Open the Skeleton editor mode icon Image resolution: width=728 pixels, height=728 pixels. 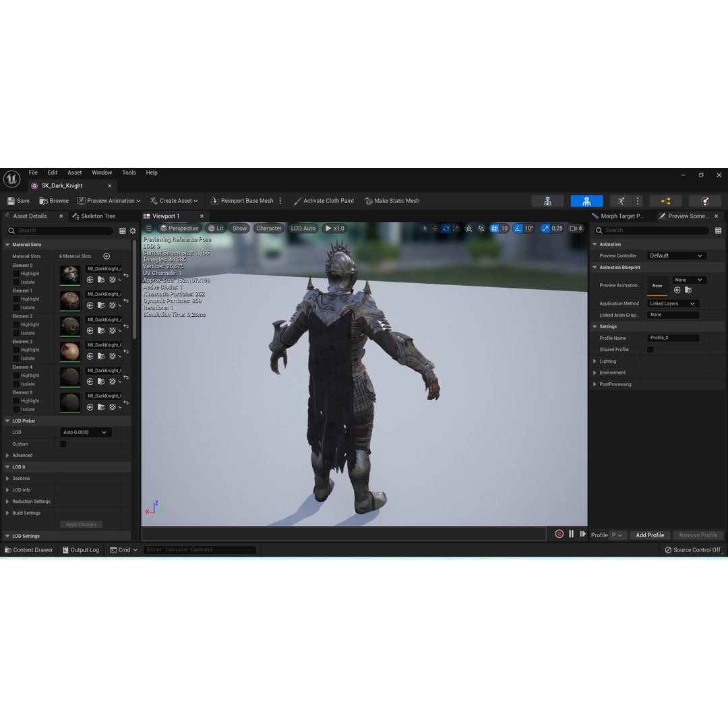(547, 201)
